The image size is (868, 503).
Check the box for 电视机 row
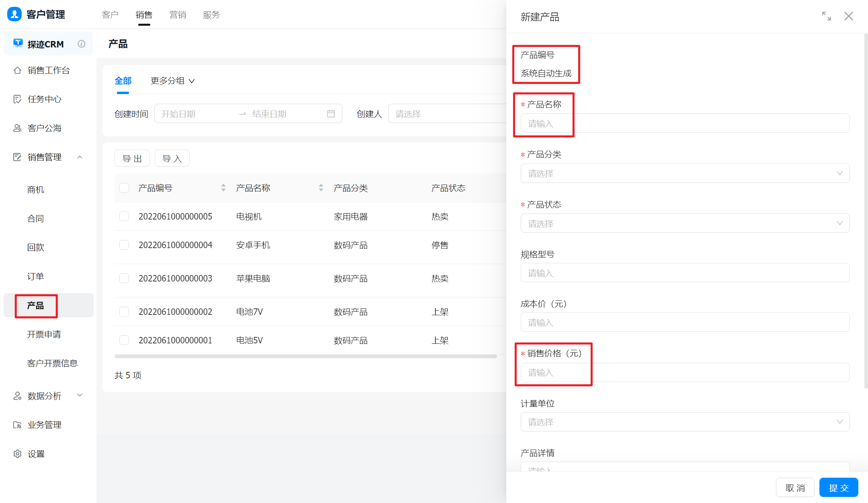click(x=124, y=216)
